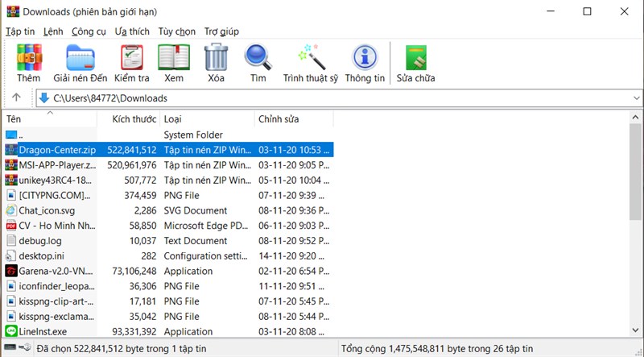The image size is (644, 357).
Task: Click the Thêm (Add) toolbar icon
Action: pyautogui.click(x=29, y=57)
